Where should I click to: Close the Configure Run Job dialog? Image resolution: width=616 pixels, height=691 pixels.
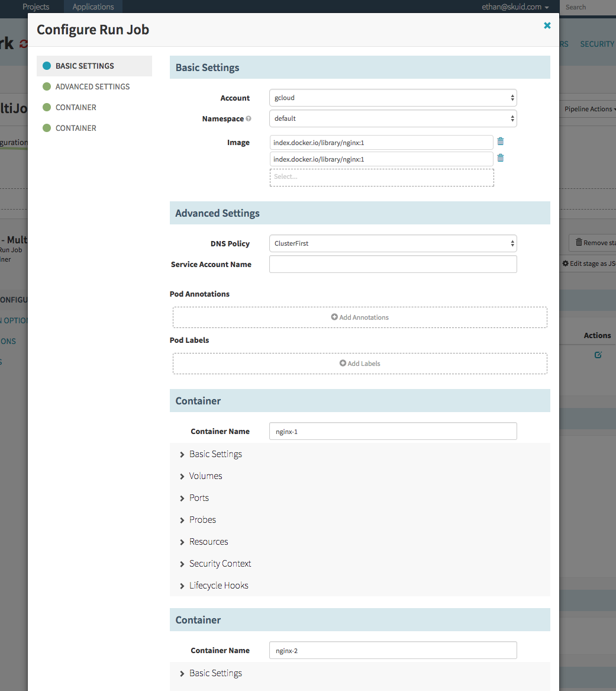point(547,25)
